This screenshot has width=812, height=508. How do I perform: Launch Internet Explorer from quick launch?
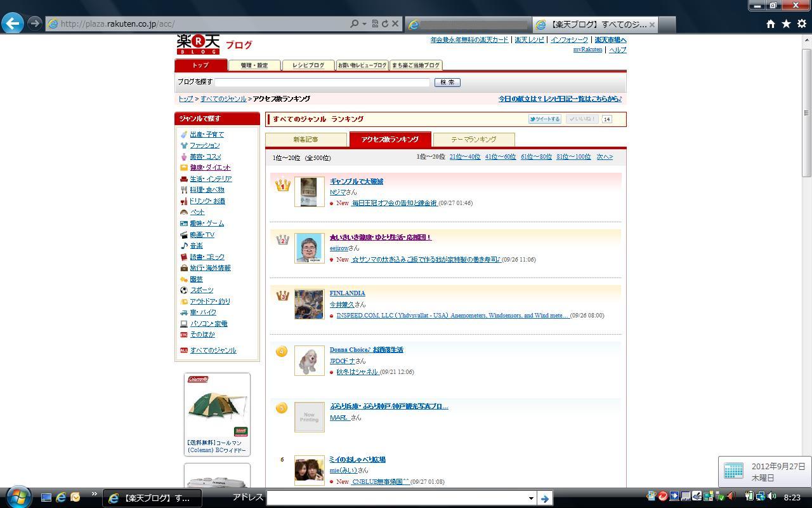coord(61,497)
